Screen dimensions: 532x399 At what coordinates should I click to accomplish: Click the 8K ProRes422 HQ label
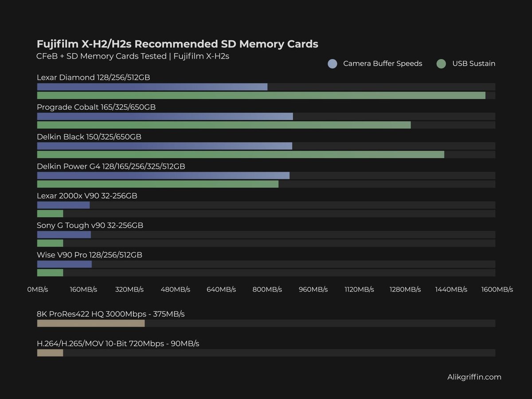point(110,314)
